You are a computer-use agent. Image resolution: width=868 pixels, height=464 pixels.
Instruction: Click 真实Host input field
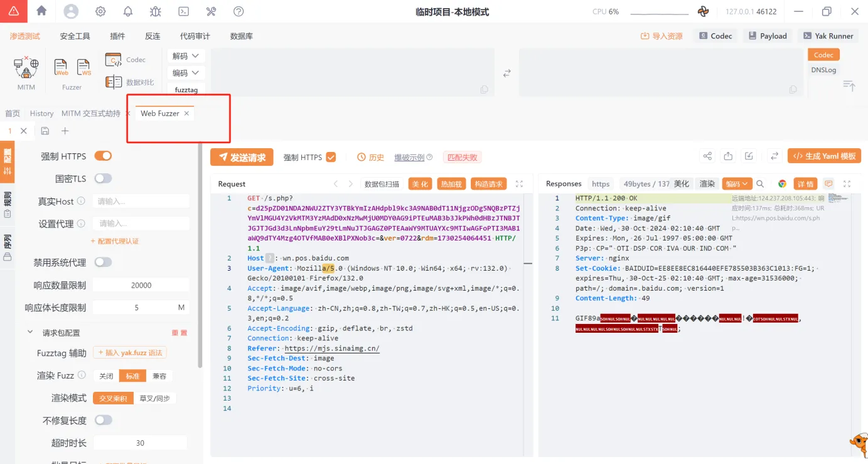(141, 201)
